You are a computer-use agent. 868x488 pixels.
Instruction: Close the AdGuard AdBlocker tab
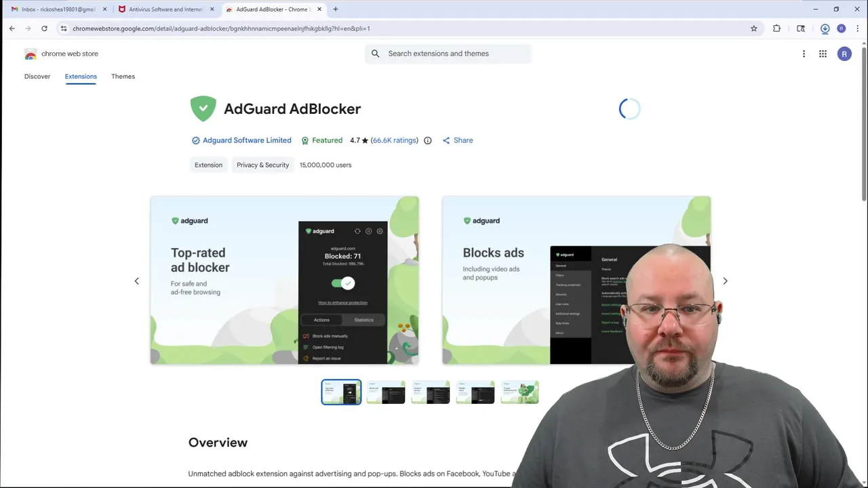[319, 9]
